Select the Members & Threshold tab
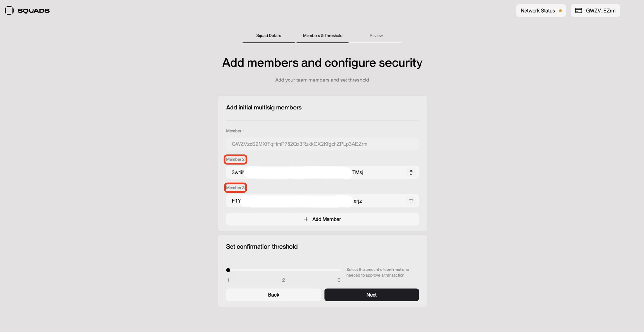Image resolution: width=644 pixels, height=332 pixels. (x=322, y=36)
